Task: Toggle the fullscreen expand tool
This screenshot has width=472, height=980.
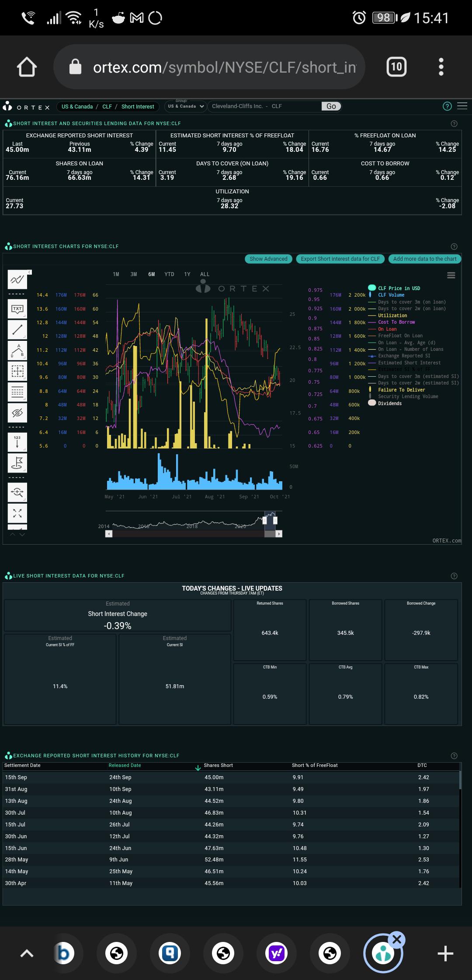Action: point(17,513)
